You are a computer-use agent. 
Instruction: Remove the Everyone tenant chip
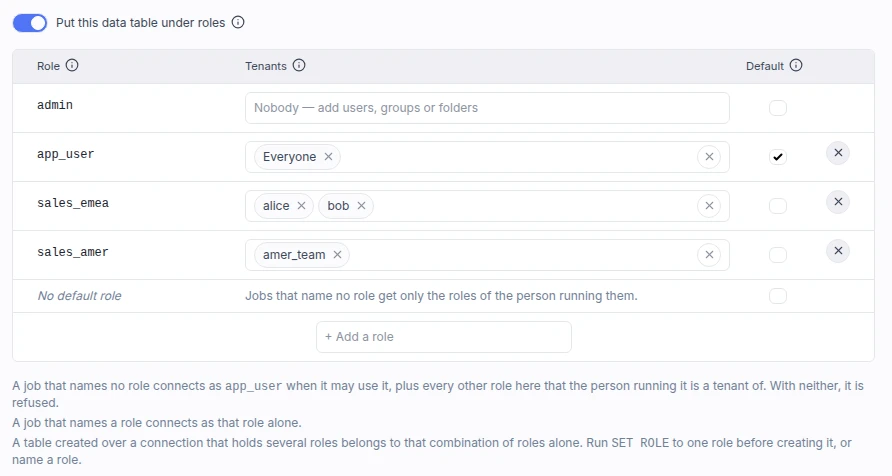click(x=328, y=157)
